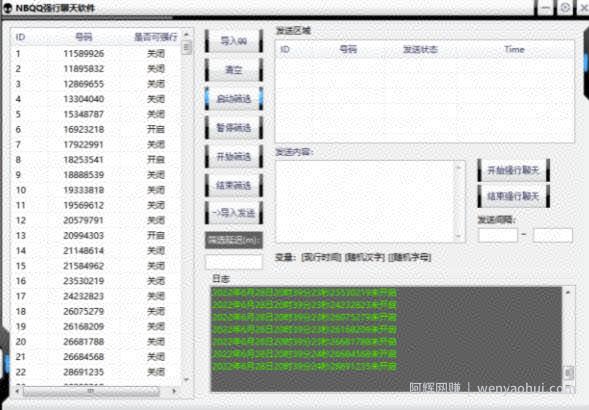Select number 11895832 in the list
The width and height of the screenshot is (589, 410).
tap(83, 69)
